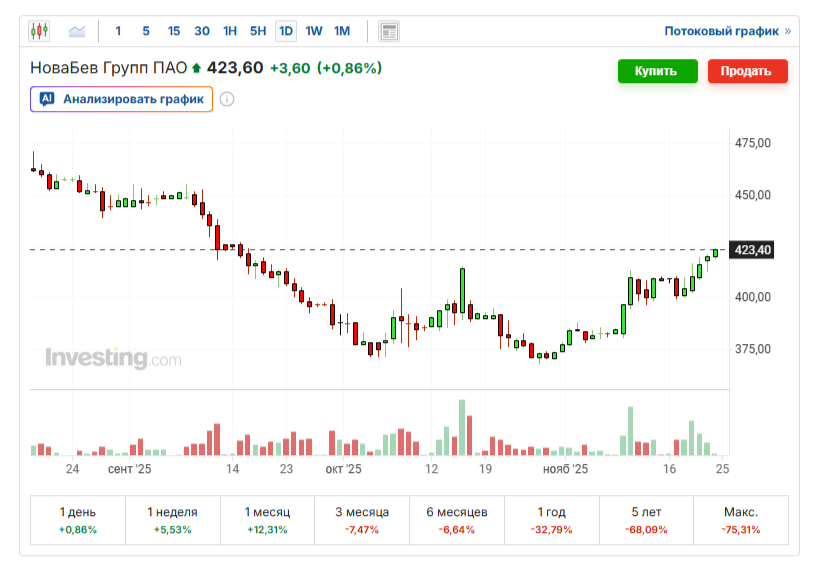Switch to the area chart icon
This screenshot has width=813, height=569.
point(77,31)
